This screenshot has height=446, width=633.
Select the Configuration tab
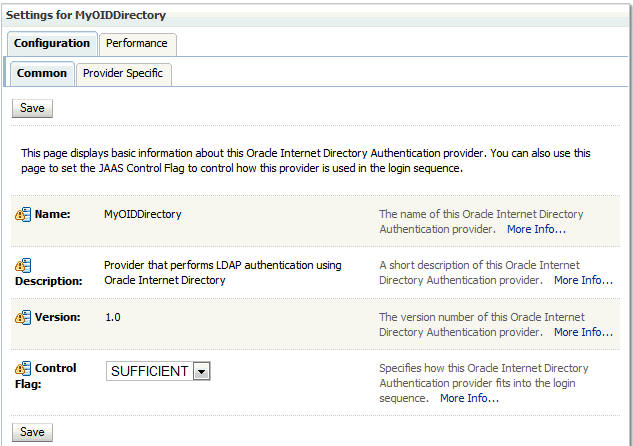click(52, 44)
